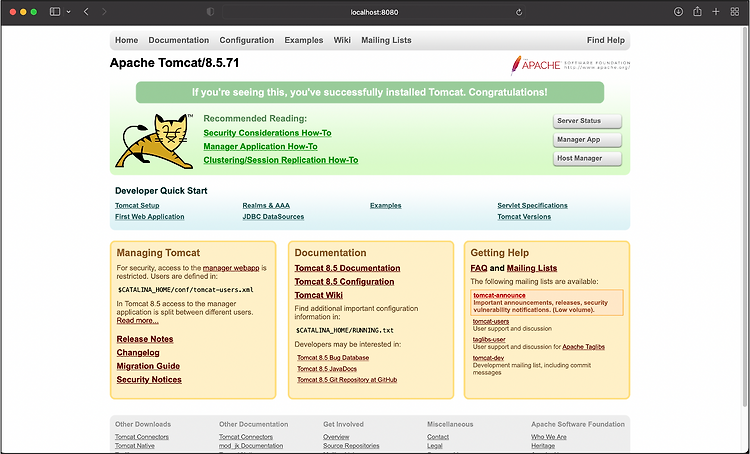Open the Security Notices link
The height and width of the screenshot is (454, 750).
(x=149, y=379)
